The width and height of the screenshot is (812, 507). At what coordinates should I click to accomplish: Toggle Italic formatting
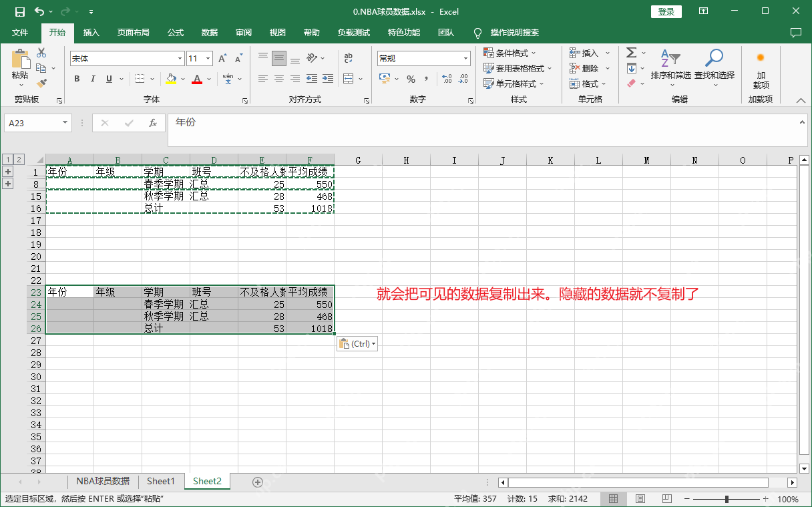click(93, 79)
